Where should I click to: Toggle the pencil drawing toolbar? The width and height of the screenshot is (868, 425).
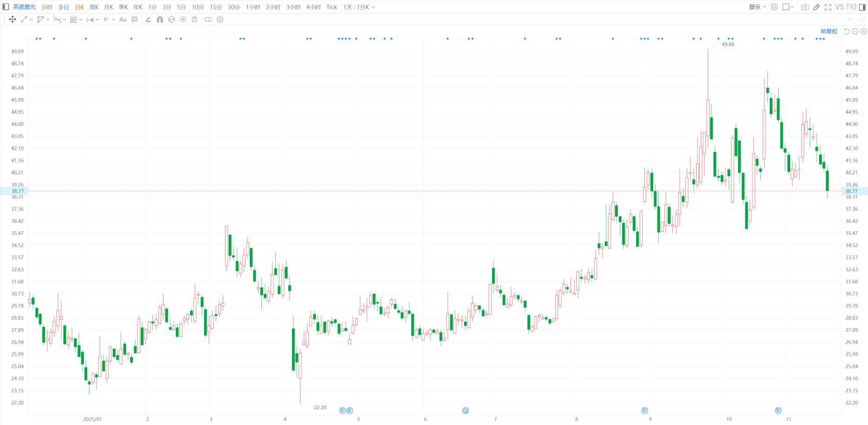(x=816, y=7)
